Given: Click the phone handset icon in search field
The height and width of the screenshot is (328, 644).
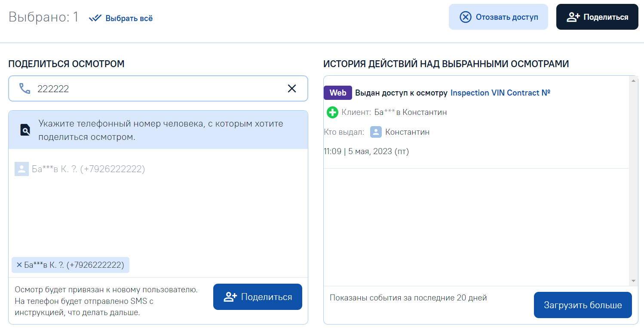Looking at the screenshot, I should coord(25,89).
